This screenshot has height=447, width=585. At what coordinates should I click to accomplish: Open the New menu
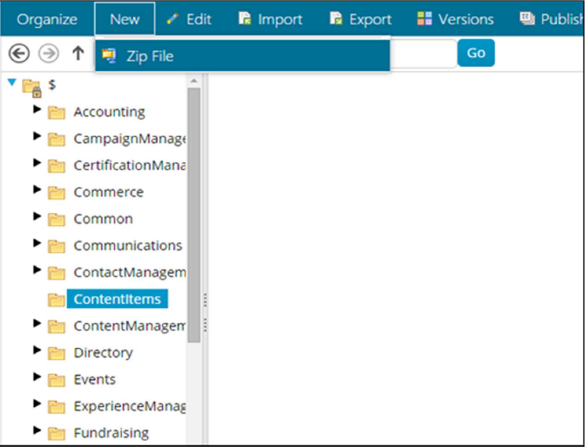[x=125, y=19]
